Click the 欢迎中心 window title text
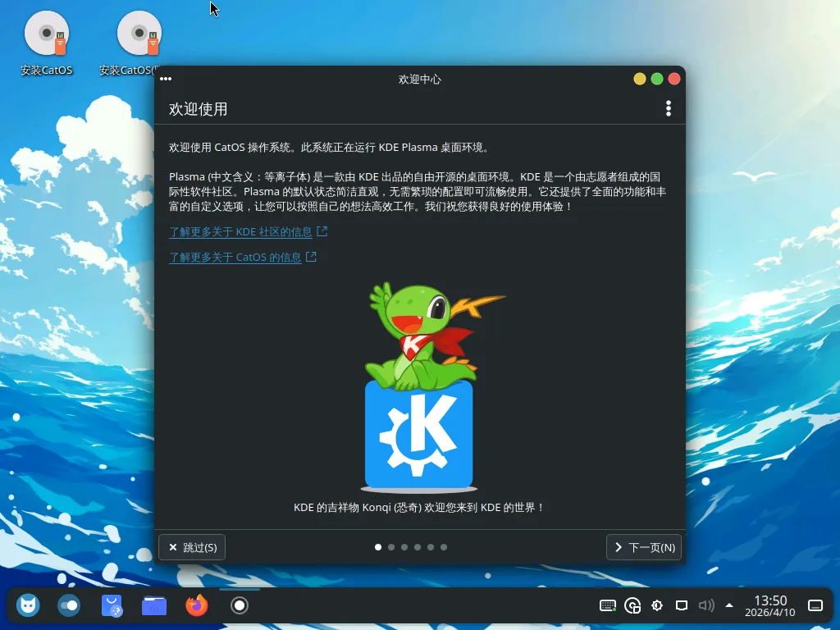The width and height of the screenshot is (840, 630). click(x=419, y=80)
